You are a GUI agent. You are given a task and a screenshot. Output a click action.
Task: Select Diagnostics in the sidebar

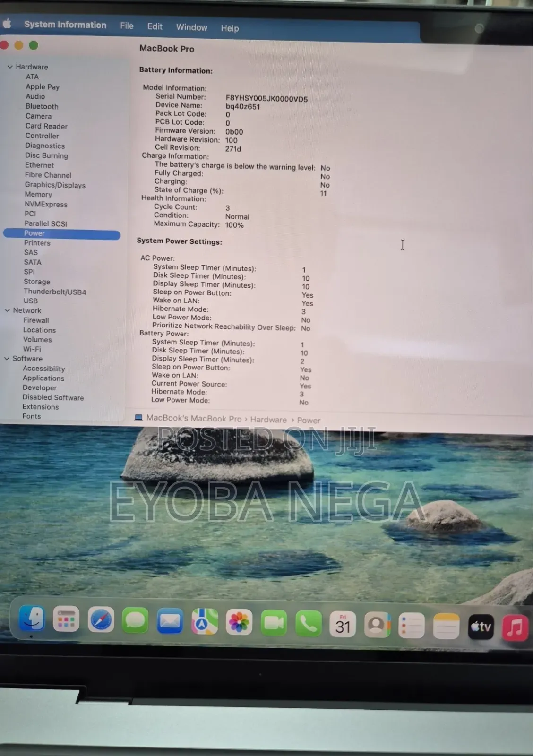tap(45, 146)
